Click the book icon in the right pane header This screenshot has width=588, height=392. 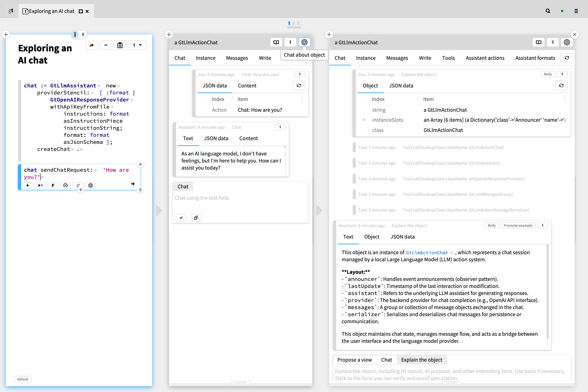click(538, 42)
